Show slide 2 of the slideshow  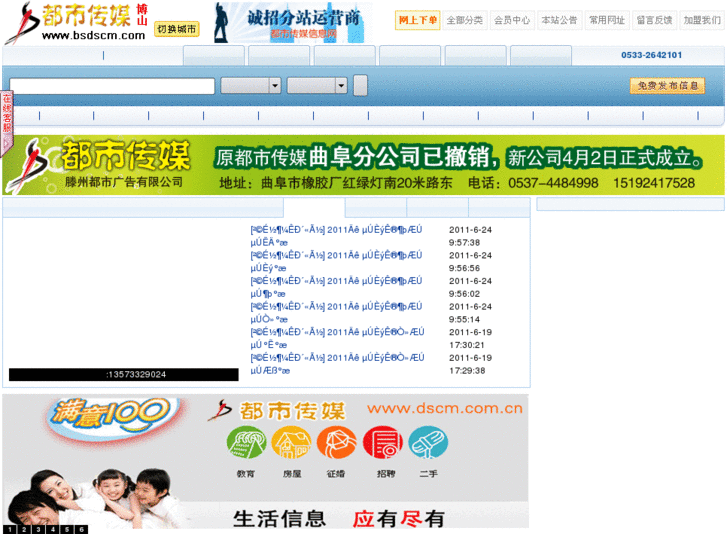pyautogui.click(x=24, y=530)
